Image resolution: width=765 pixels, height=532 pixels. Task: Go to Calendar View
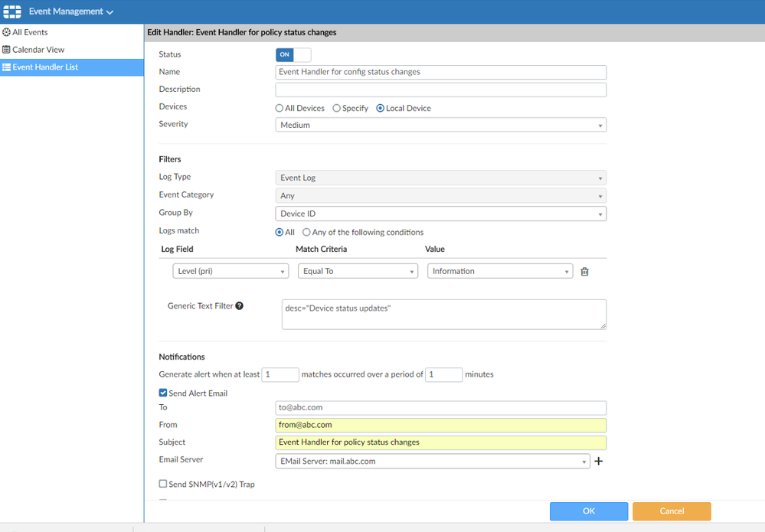pos(38,50)
